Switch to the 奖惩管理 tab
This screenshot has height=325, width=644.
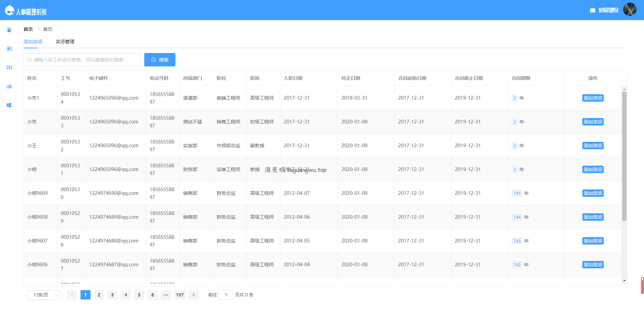[x=64, y=41]
